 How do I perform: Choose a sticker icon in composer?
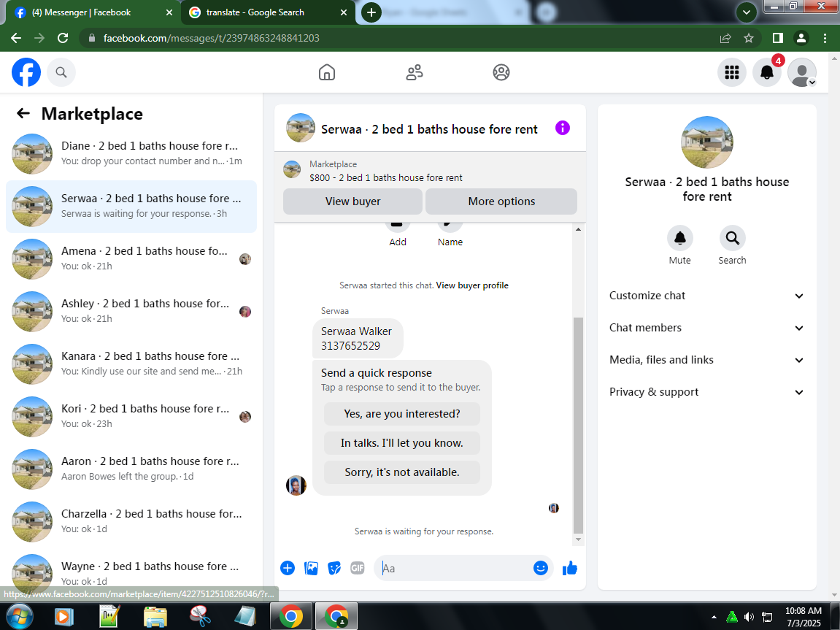point(334,568)
